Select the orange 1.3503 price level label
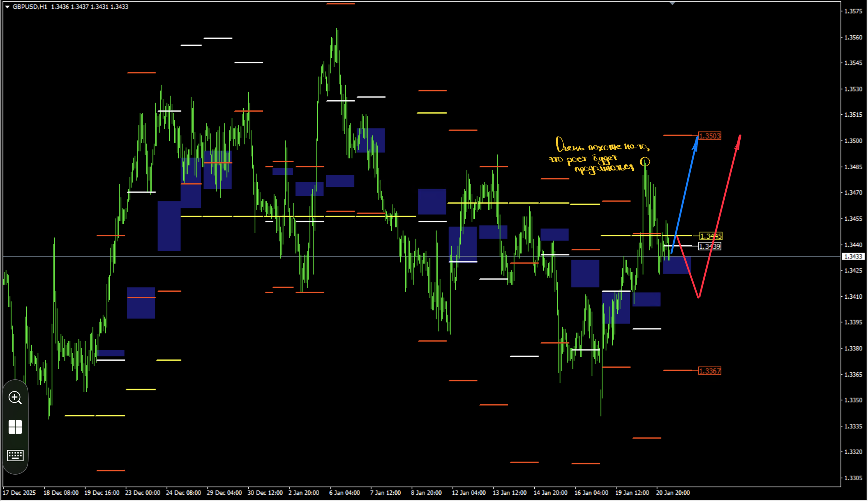The width and height of the screenshot is (868, 501). click(x=710, y=136)
